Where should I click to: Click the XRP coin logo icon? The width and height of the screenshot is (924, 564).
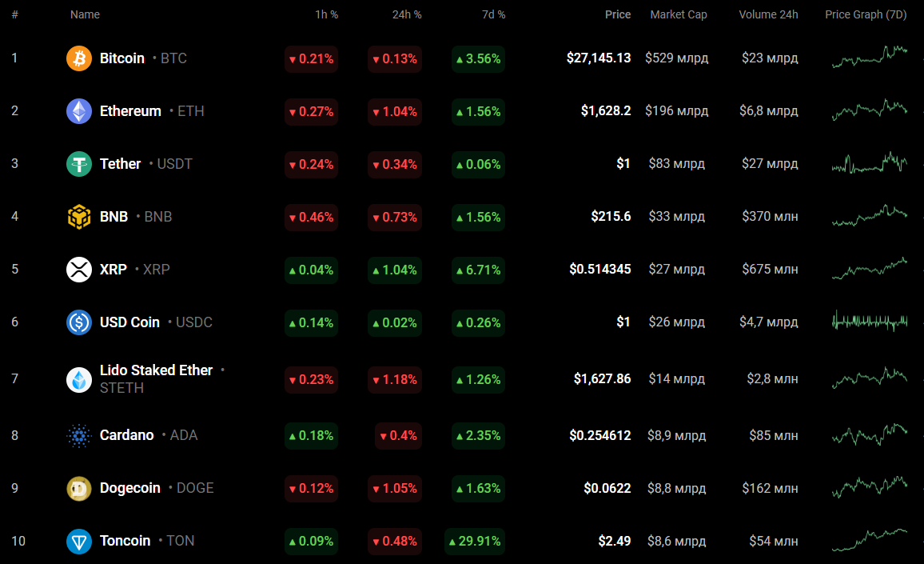click(x=79, y=270)
